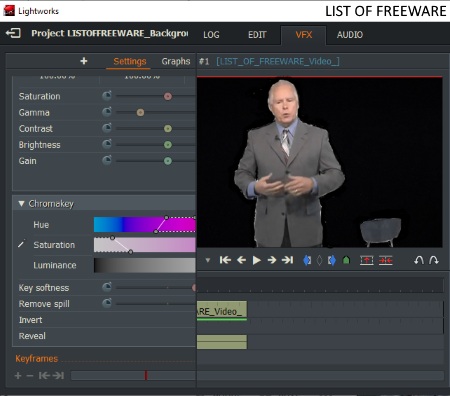The height and width of the screenshot is (396, 450).
Task: Toggle keyframing for Gain parameter
Action: [107, 160]
